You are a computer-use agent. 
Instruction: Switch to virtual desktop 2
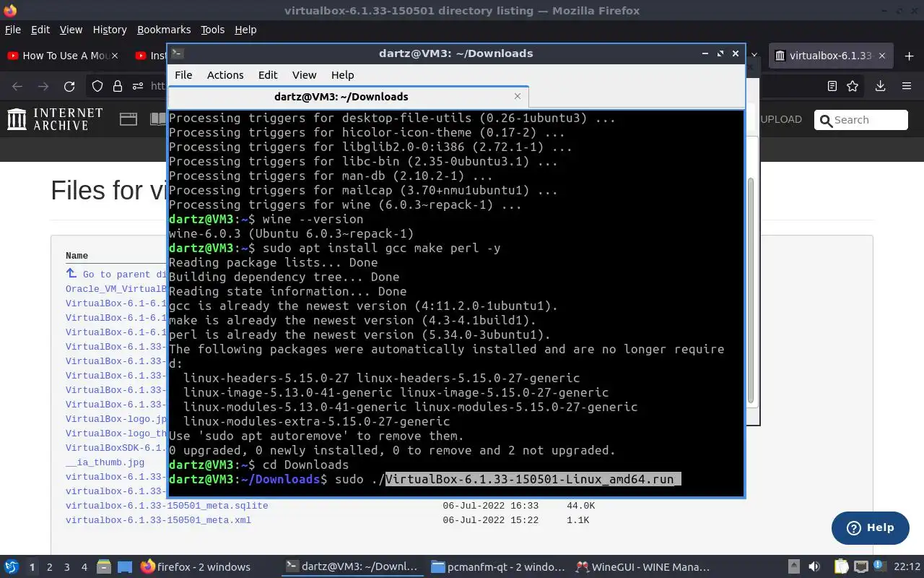click(50, 567)
